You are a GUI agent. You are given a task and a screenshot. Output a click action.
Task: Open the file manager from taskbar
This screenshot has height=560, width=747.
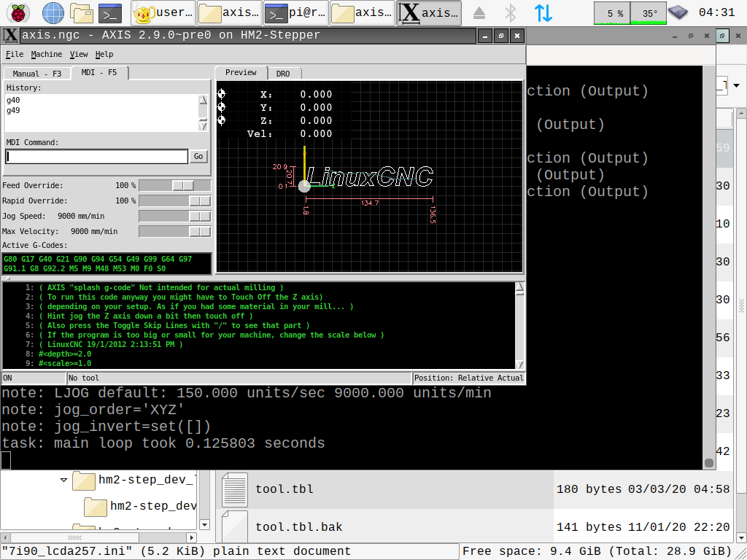pyautogui.click(x=82, y=13)
